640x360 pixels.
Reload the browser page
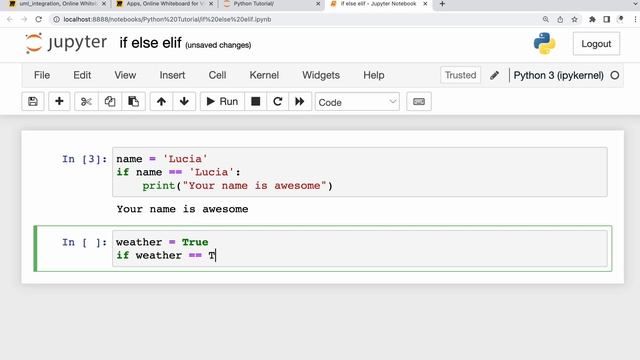38,19
